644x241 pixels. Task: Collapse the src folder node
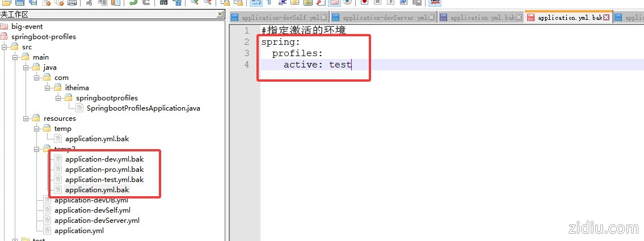[5, 47]
